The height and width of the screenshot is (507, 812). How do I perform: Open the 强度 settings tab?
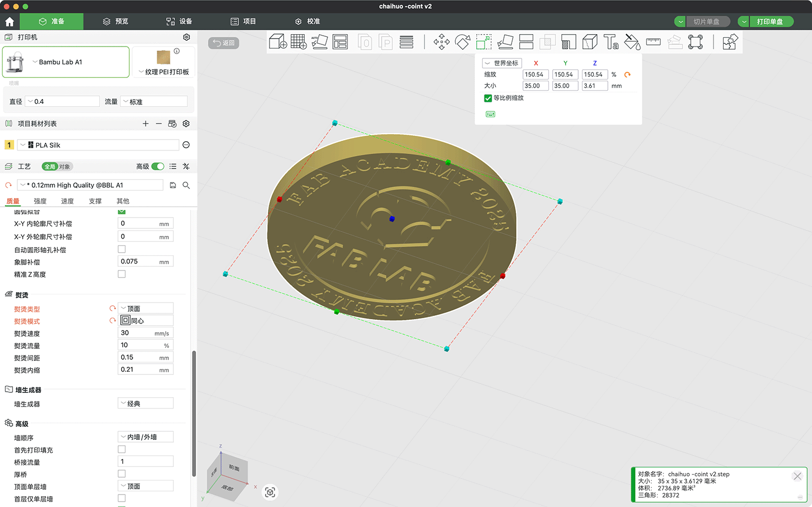[40, 201]
